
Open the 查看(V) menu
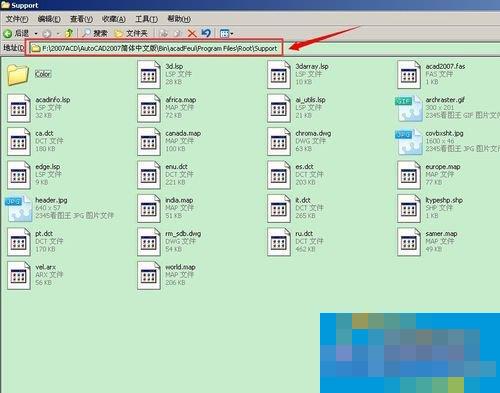pos(81,19)
